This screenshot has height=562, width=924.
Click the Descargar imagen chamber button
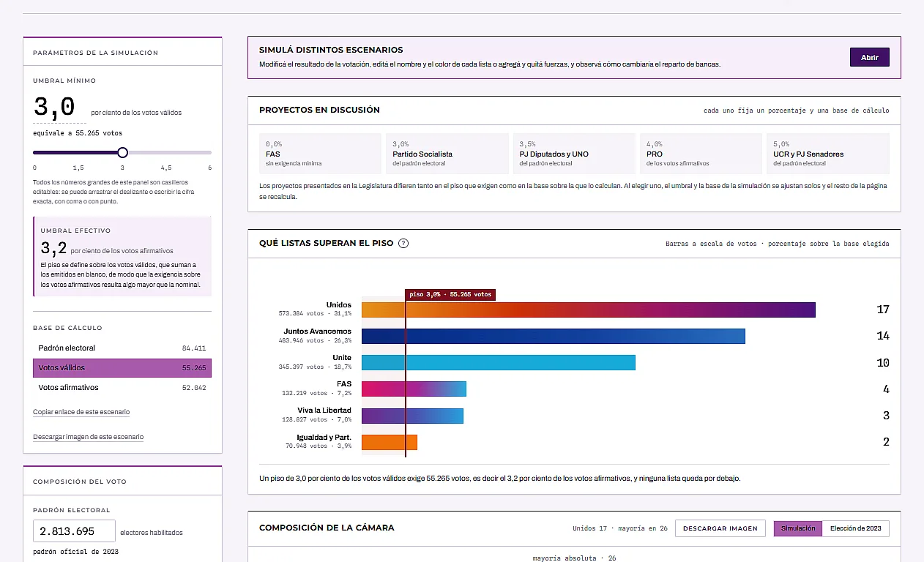[720, 528]
